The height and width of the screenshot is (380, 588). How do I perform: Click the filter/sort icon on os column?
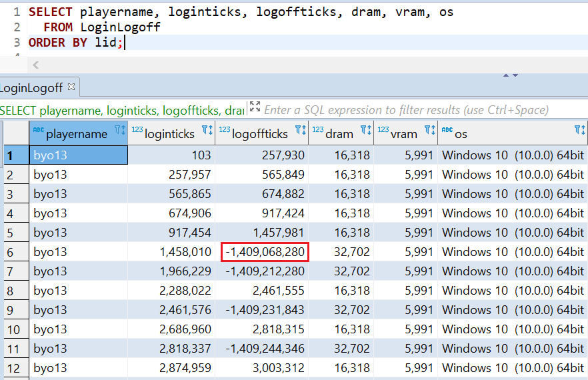579,131
